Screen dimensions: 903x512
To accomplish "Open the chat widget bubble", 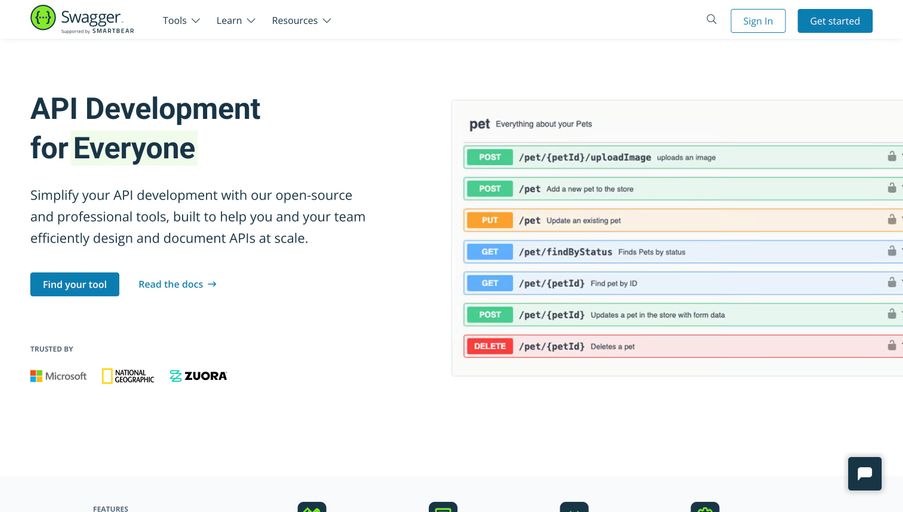I will [x=864, y=473].
